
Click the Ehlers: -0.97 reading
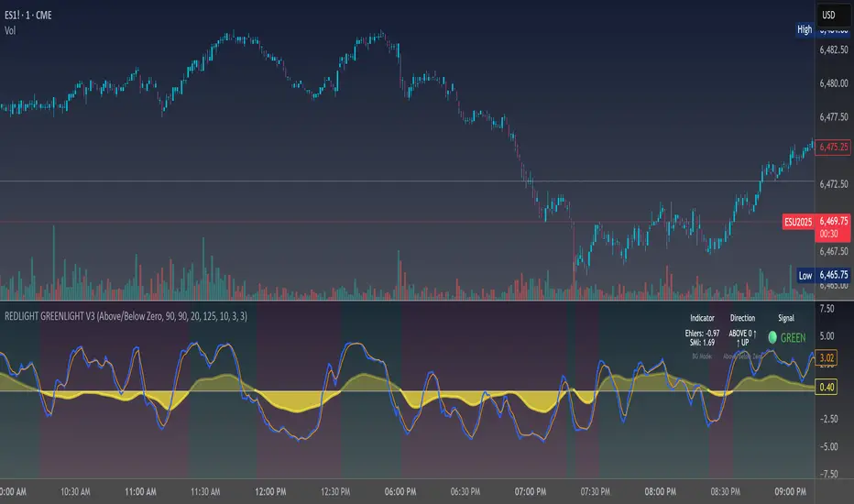pyautogui.click(x=702, y=334)
